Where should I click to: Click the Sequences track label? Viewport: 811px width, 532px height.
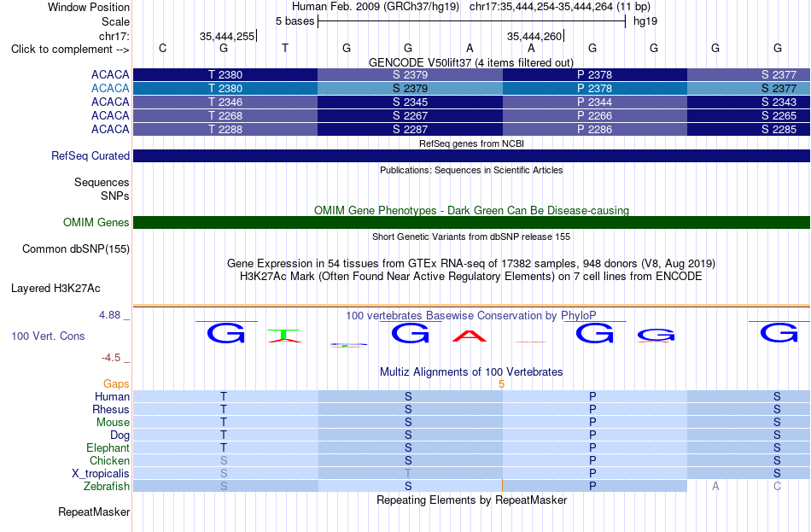pos(102,182)
